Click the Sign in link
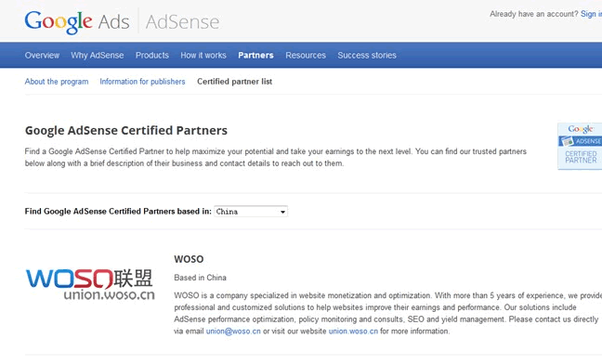Image resolution: width=602 pixels, height=364 pixels. (x=591, y=14)
